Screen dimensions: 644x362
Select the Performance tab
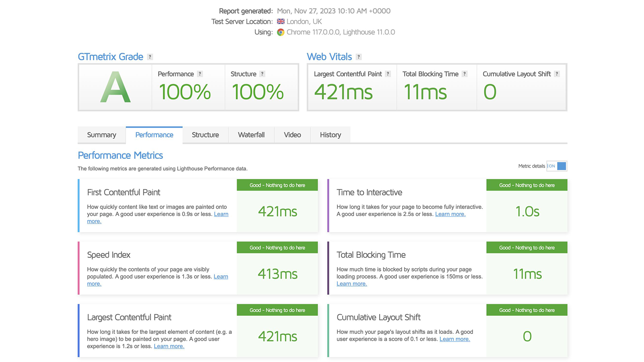154,135
